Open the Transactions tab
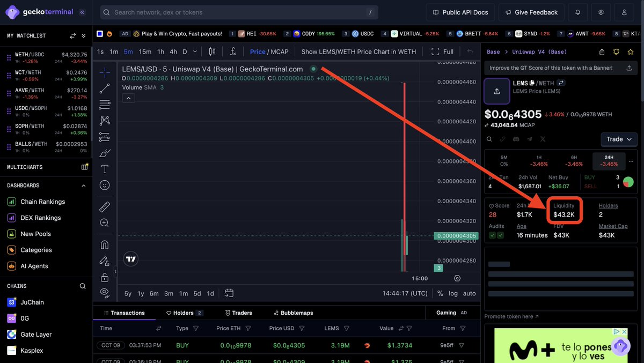This screenshot has height=363, width=644. point(124,313)
